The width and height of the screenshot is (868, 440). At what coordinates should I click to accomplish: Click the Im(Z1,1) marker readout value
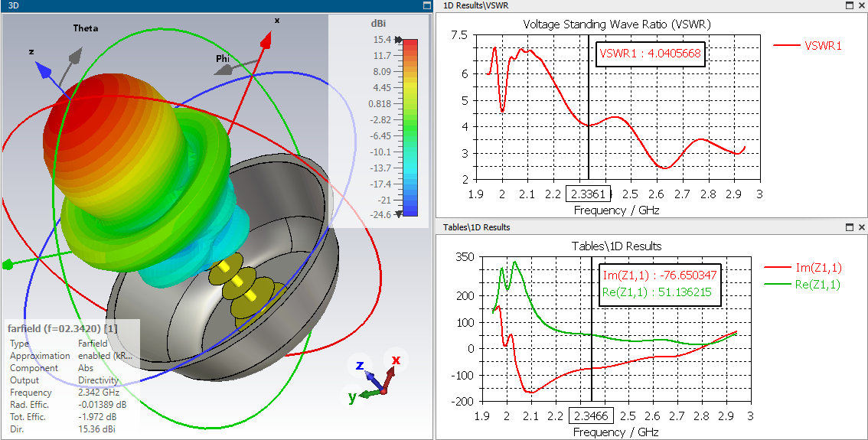[x=660, y=276]
